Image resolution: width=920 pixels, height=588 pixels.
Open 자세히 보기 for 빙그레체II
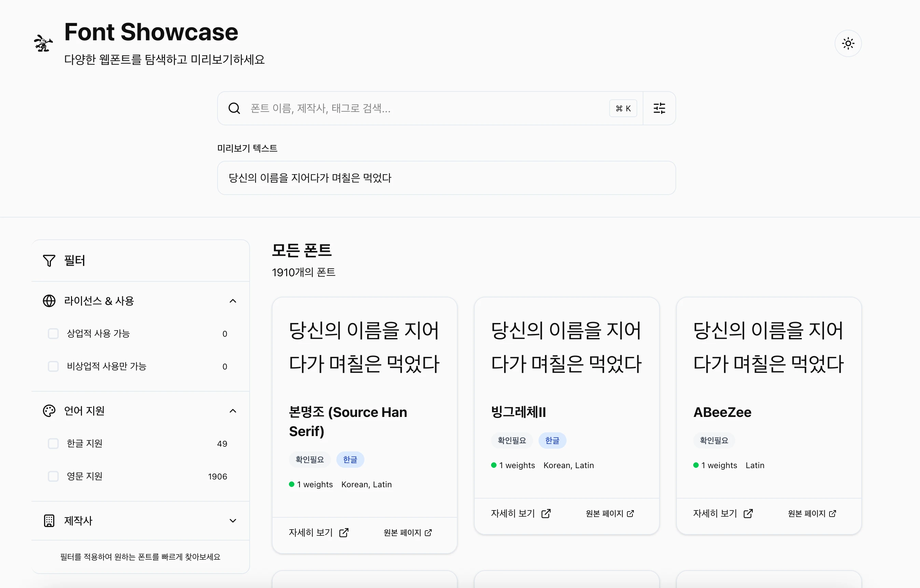tap(520, 513)
